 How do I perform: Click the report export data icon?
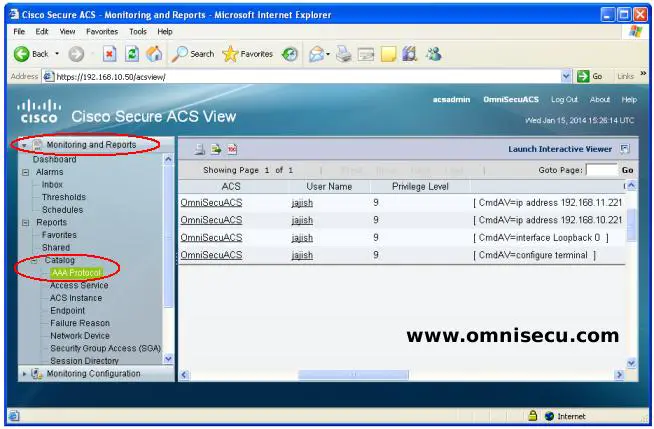point(216,149)
